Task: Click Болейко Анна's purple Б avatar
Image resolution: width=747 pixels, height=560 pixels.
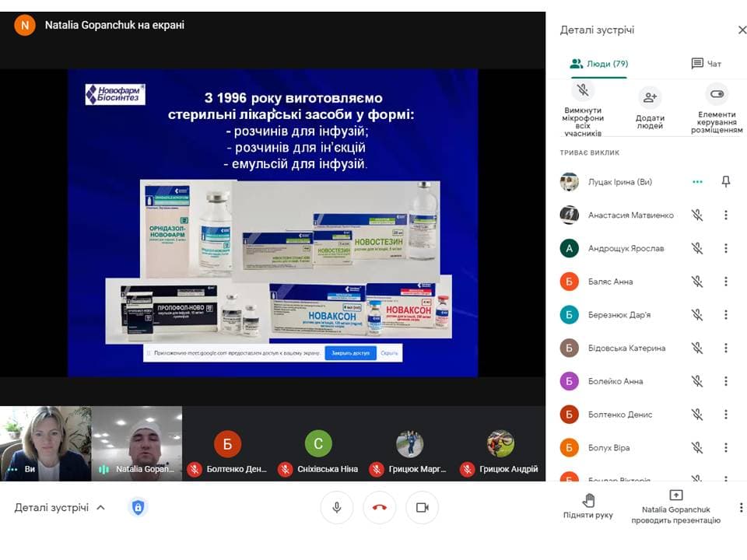Action: coord(569,381)
